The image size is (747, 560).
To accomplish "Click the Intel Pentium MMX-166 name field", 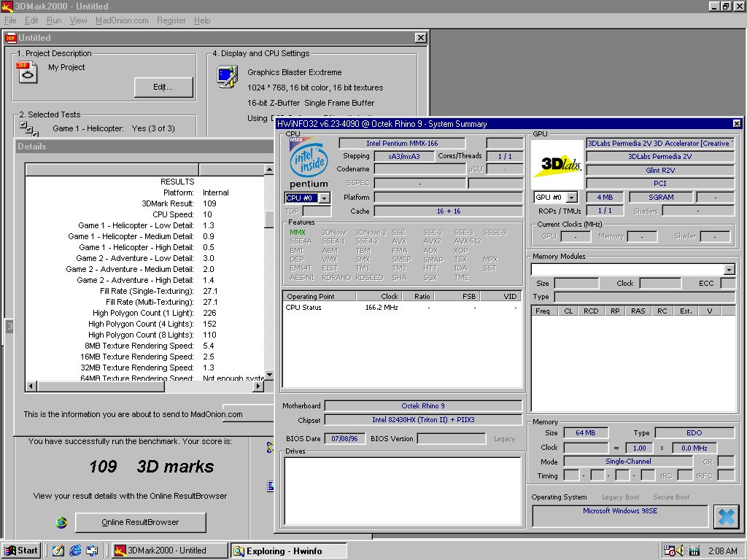I will click(402, 144).
